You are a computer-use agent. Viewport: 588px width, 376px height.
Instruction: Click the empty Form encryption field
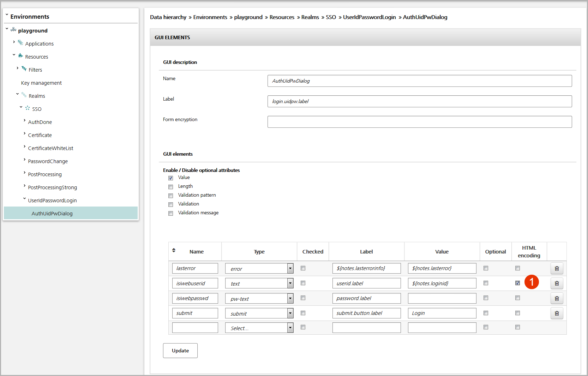click(x=420, y=122)
